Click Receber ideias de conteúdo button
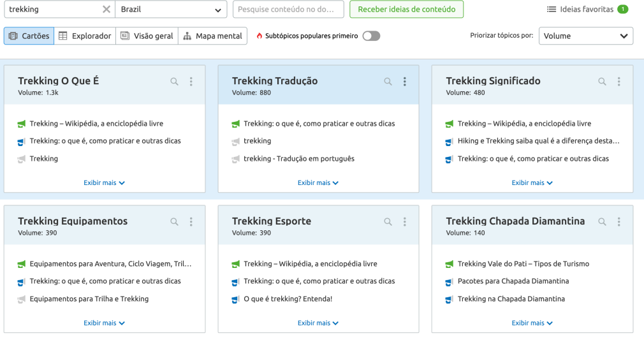Image resolution: width=644 pixels, height=340 pixels. pyautogui.click(x=406, y=9)
